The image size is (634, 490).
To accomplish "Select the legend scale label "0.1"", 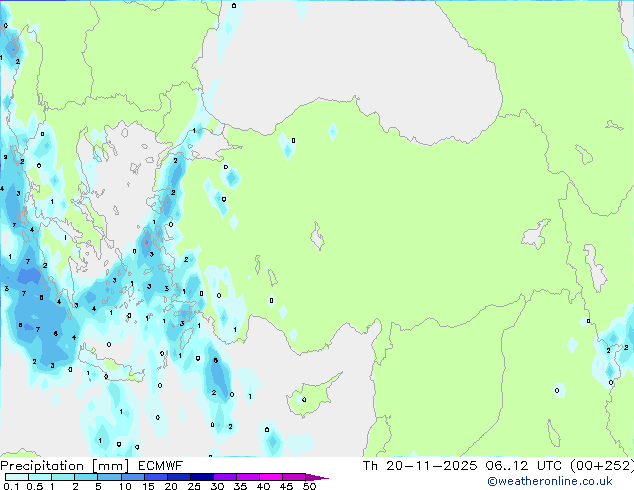I will (11, 486).
